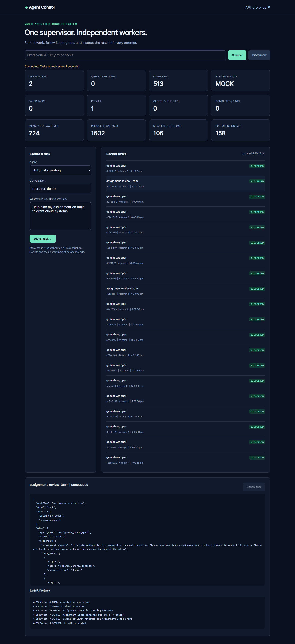Select task 3c329c8b assignment-review-team
Image resolution: width=295 pixels, height=644 pixels.
186,184
